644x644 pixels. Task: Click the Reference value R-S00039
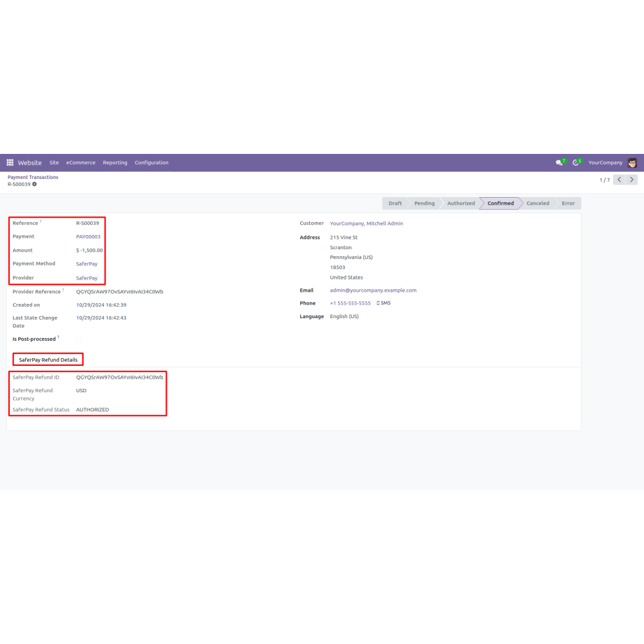pyautogui.click(x=88, y=223)
